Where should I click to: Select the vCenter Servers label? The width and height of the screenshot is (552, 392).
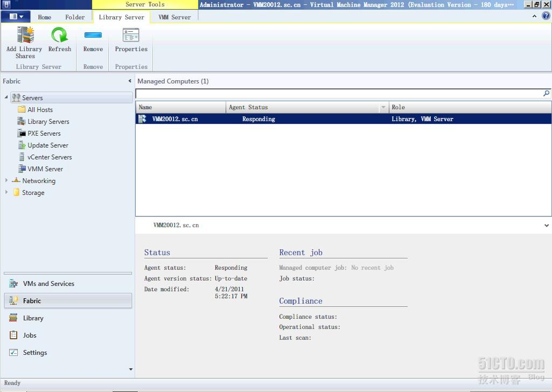tap(50, 157)
